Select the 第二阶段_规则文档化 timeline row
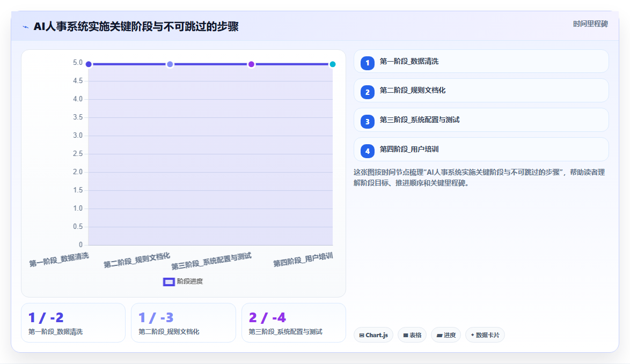Image resolution: width=630 pixels, height=364 pixels. pyautogui.click(x=481, y=91)
